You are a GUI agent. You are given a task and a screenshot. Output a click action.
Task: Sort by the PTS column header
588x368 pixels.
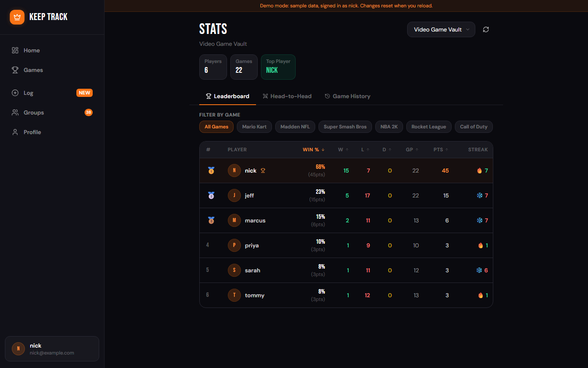point(441,150)
